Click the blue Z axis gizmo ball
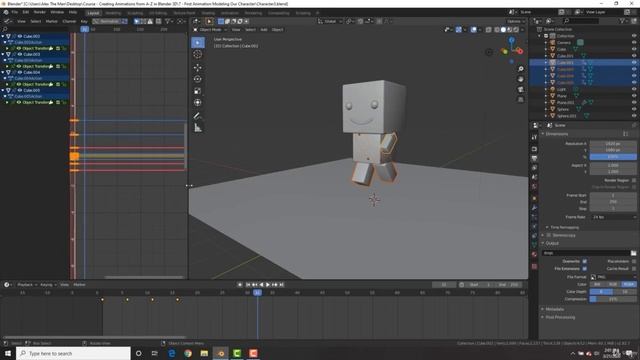 [x=512, y=40]
